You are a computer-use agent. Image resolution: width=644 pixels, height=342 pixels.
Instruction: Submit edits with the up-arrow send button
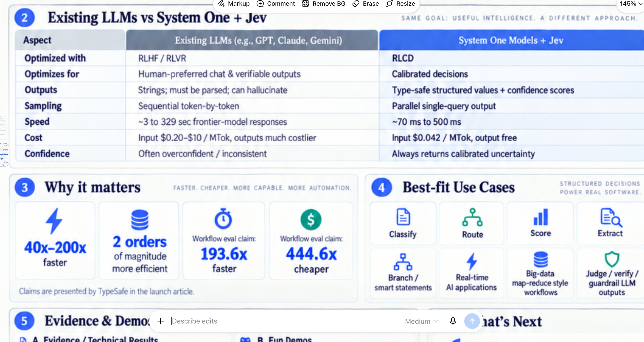472,321
